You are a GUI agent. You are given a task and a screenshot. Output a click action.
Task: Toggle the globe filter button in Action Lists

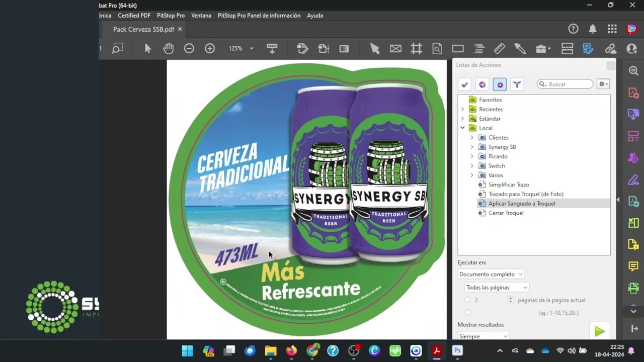point(482,84)
